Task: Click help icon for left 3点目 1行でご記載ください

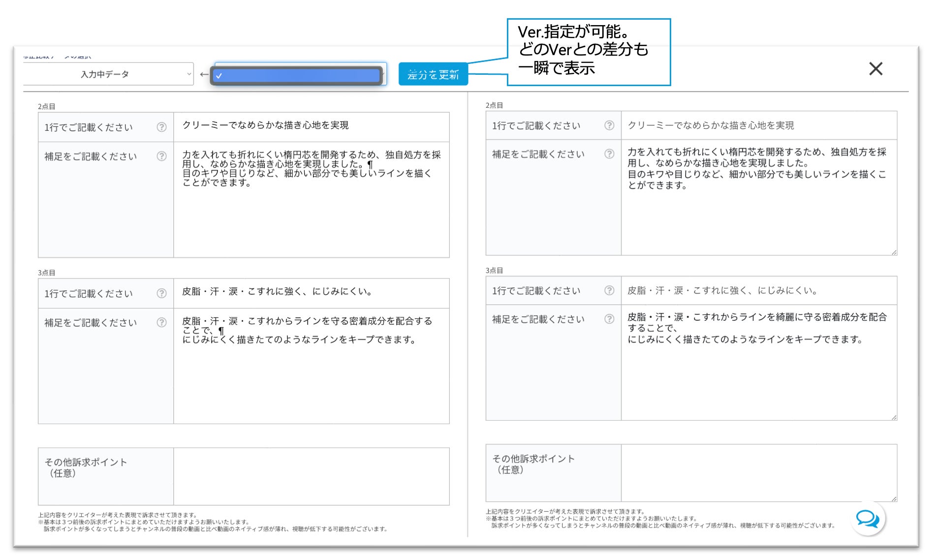Action: [x=161, y=293]
